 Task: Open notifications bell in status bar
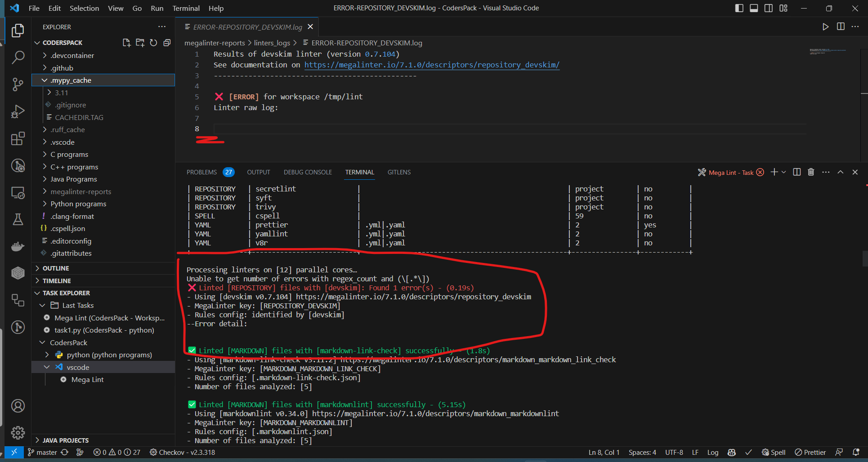coord(856,452)
